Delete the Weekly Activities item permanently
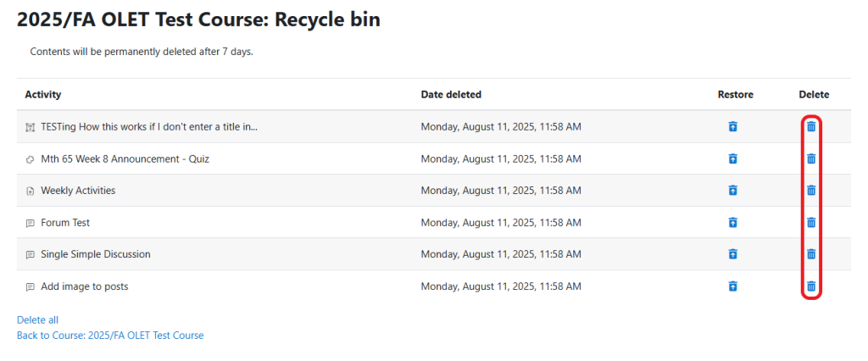The width and height of the screenshot is (868, 361). tap(811, 191)
